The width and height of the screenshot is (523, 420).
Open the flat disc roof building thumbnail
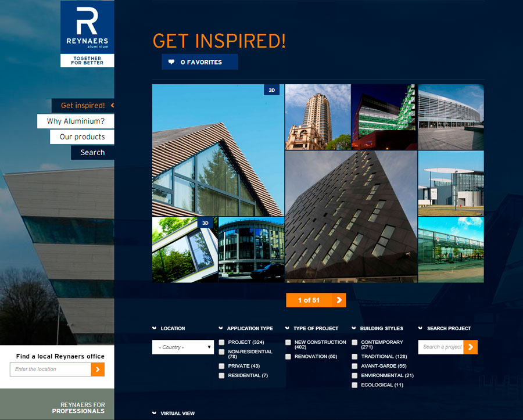451,184
